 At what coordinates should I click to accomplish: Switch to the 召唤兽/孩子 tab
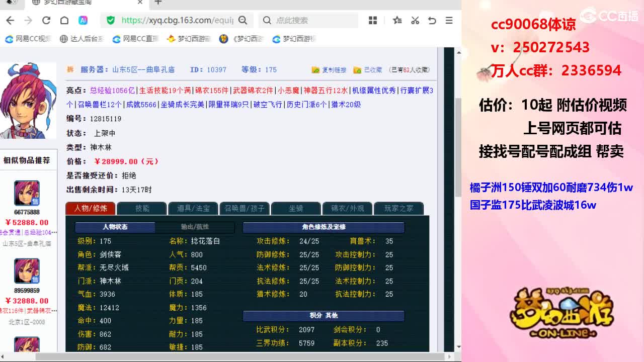(x=245, y=208)
